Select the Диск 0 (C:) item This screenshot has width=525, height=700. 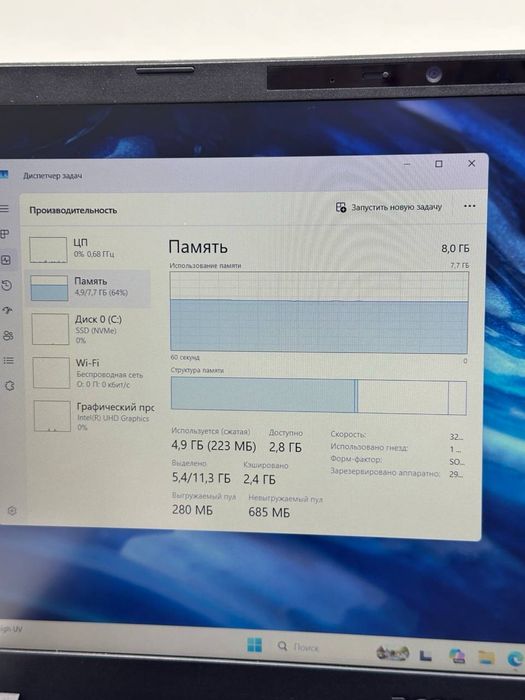click(x=91, y=329)
